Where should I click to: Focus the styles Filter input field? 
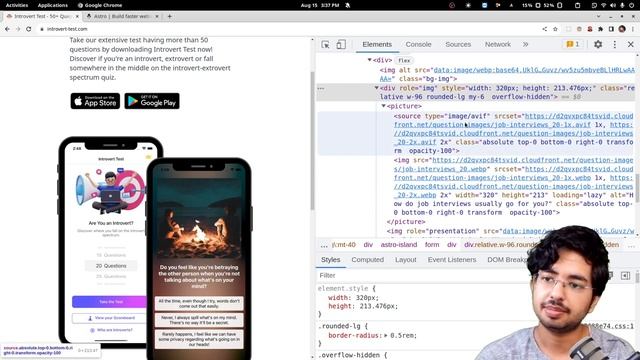(420, 276)
